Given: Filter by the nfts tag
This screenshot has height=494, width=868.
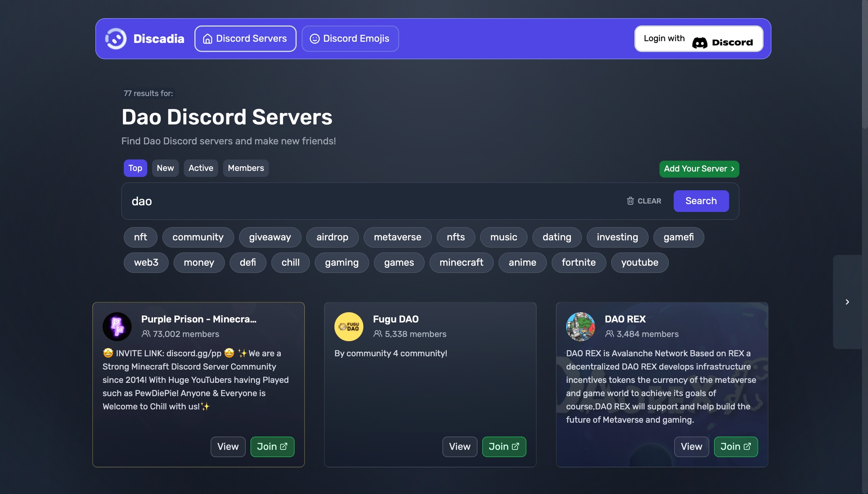Looking at the screenshot, I should coord(456,237).
